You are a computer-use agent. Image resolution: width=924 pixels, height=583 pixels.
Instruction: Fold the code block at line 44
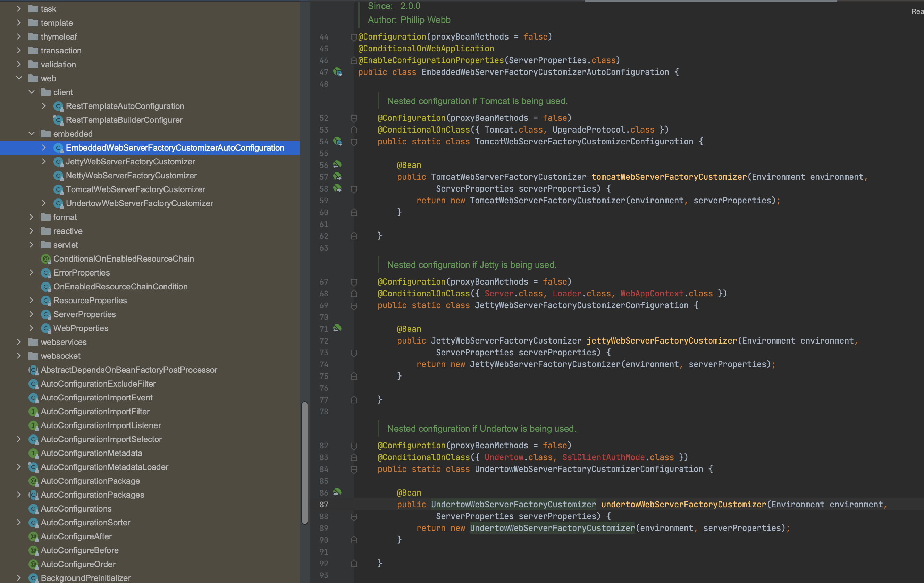[x=354, y=37]
